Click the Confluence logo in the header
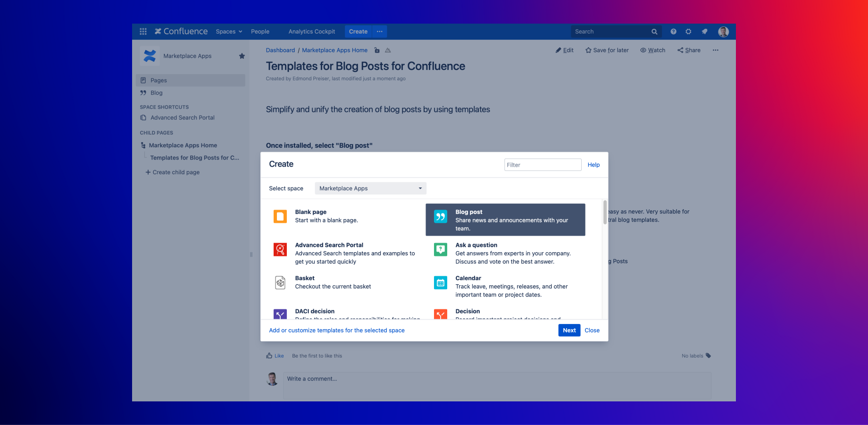 pyautogui.click(x=181, y=32)
